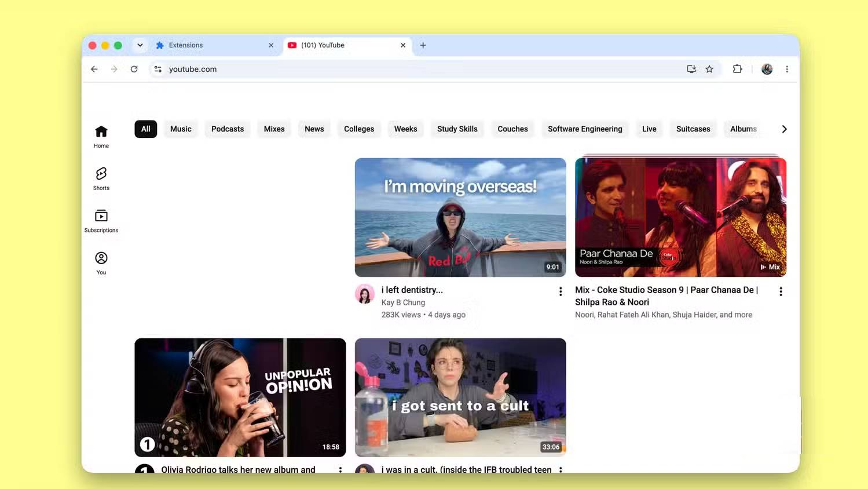Open Shorts in the sidebar
The image size is (868, 489).
tap(101, 179)
